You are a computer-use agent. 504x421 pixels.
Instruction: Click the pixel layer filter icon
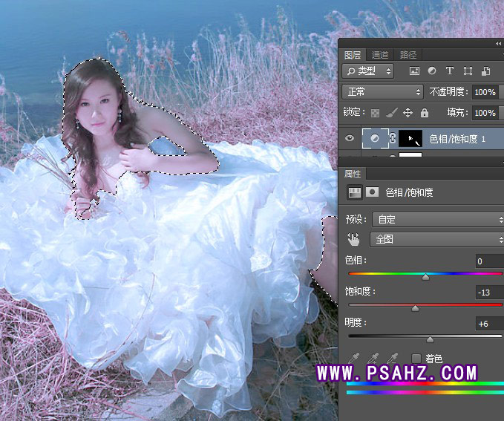click(414, 71)
